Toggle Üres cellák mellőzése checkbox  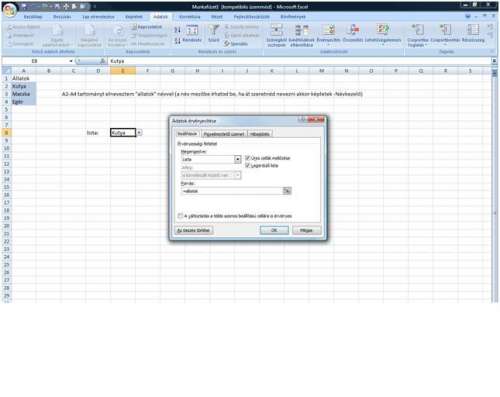tap(247, 158)
